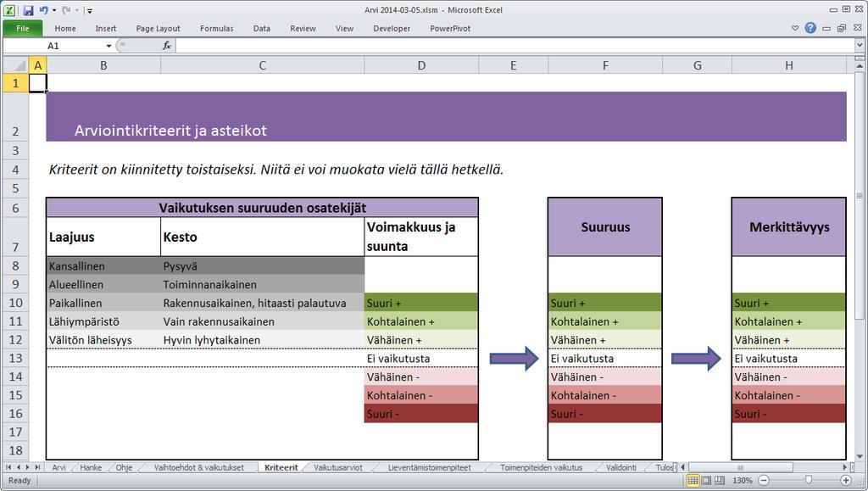Open the Data ribbon tab
The width and height of the screenshot is (868, 491).
262,28
